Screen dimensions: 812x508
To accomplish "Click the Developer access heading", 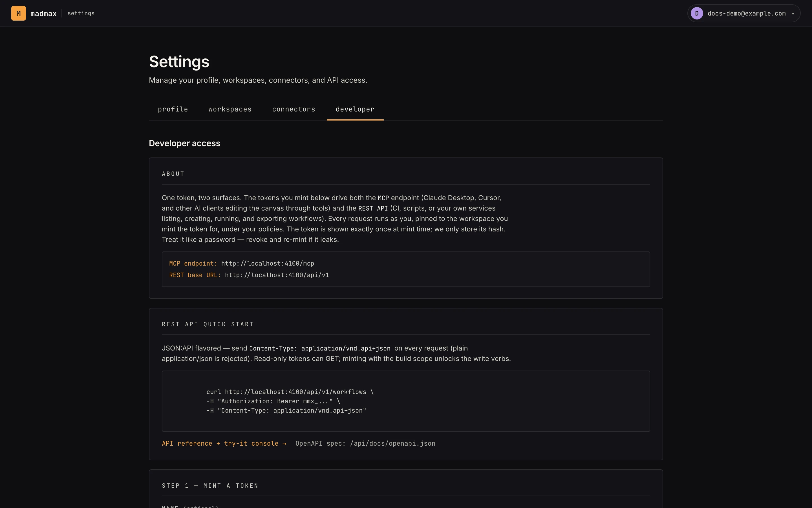I will pyautogui.click(x=185, y=143).
